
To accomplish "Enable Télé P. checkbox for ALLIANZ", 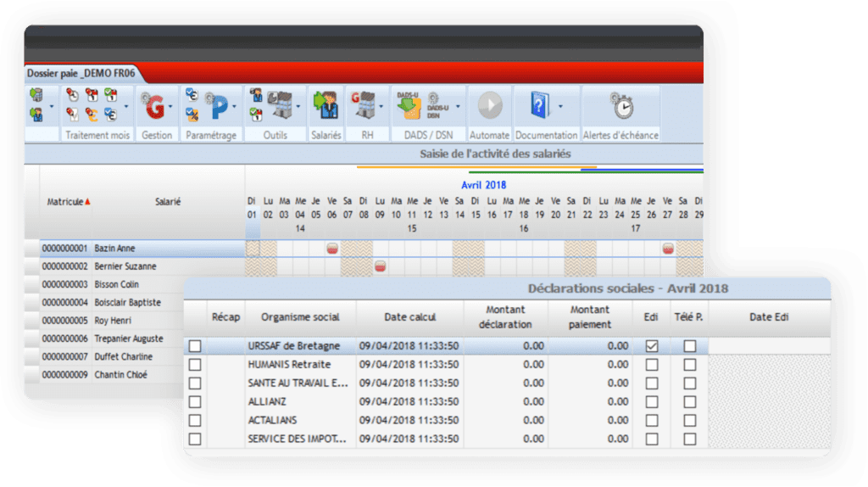I will pos(690,402).
